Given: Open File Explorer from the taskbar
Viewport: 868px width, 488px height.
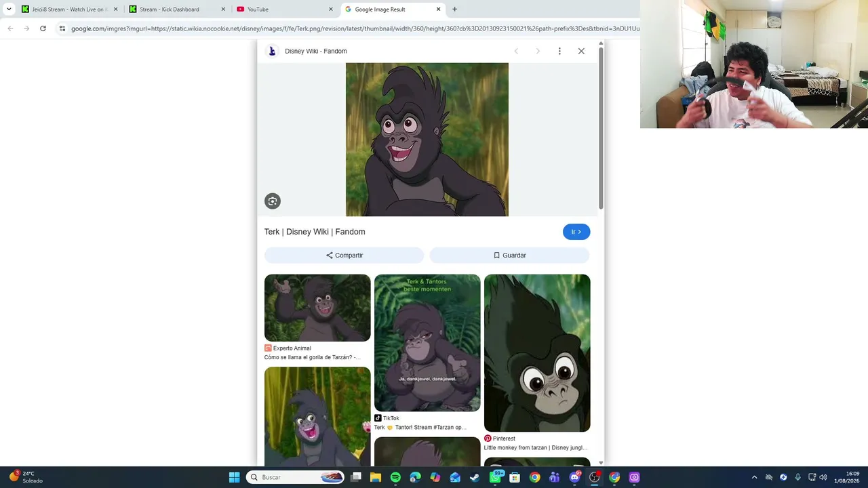Looking at the screenshot, I should pyautogui.click(x=376, y=477).
